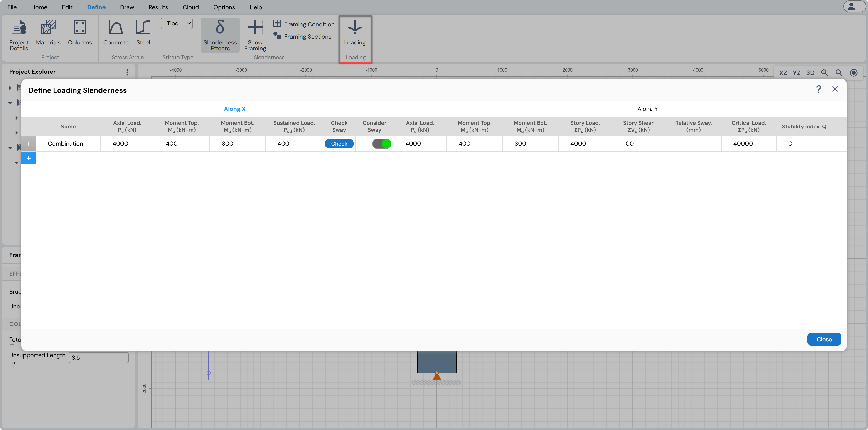Open the Cloud menu
This screenshot has height=430, width=868.
[x=191, y=7]
